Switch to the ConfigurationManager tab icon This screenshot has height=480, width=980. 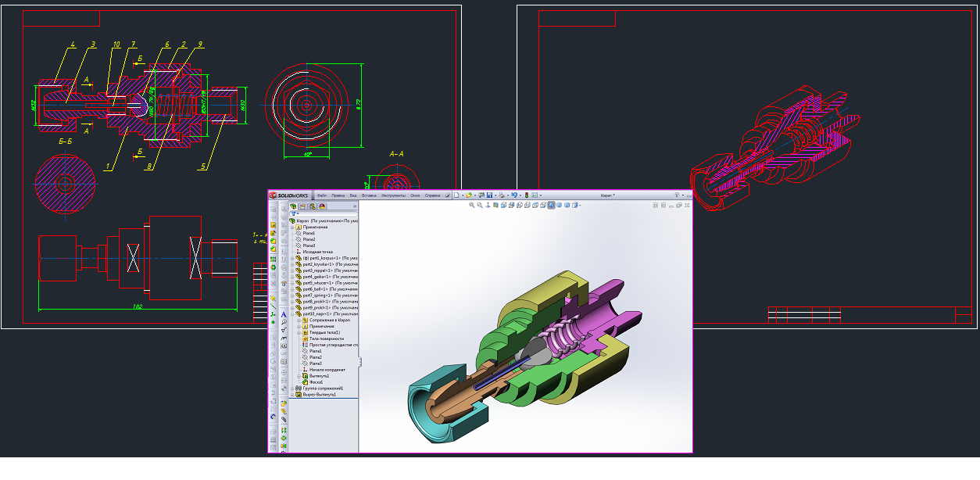312,206
